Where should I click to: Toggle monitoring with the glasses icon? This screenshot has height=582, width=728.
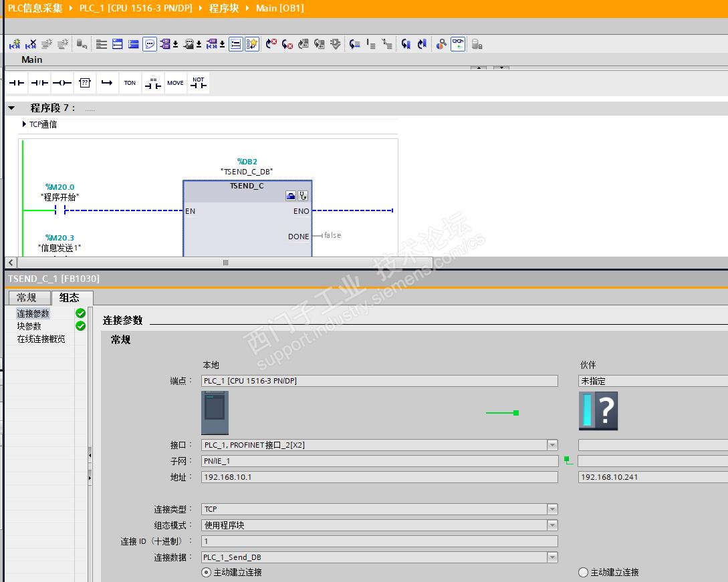(458, 44)
